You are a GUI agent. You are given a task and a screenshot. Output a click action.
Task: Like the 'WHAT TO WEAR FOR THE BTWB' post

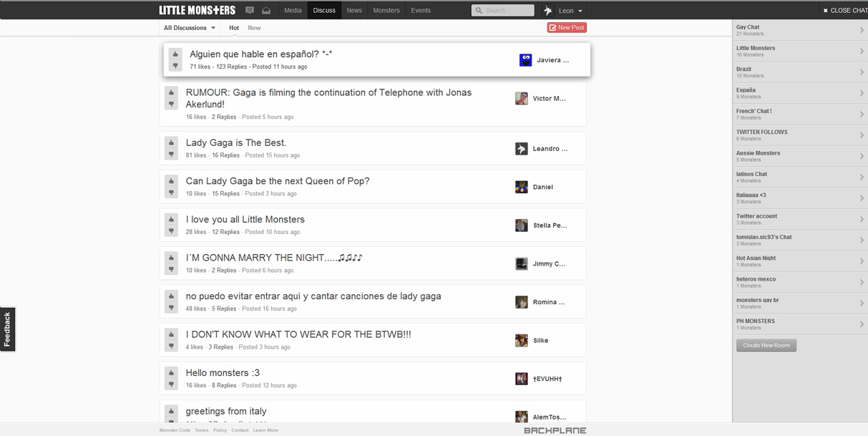171,335
